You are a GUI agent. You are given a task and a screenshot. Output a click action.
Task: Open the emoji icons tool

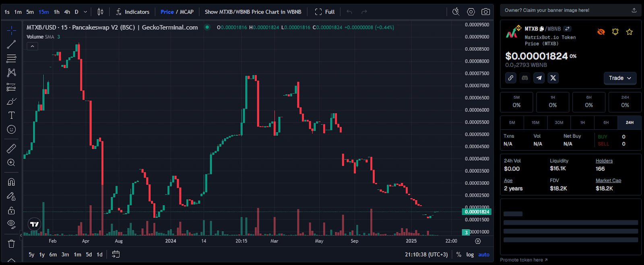[11, 129]
